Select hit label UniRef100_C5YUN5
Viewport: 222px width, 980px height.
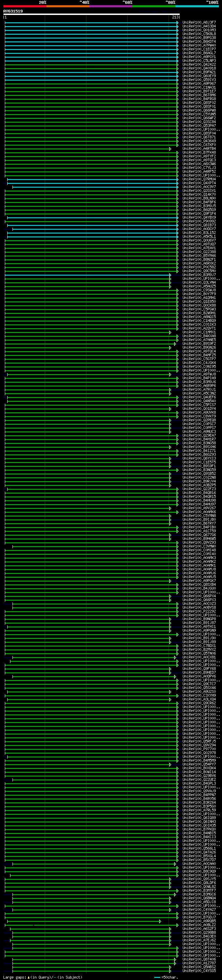199,114
